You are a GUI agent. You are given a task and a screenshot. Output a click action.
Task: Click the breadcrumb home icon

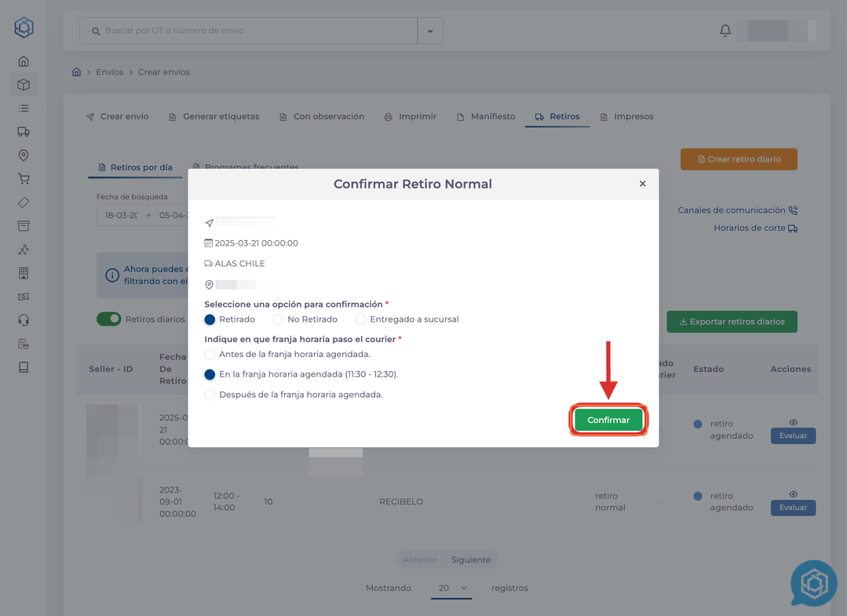[76, 72]
